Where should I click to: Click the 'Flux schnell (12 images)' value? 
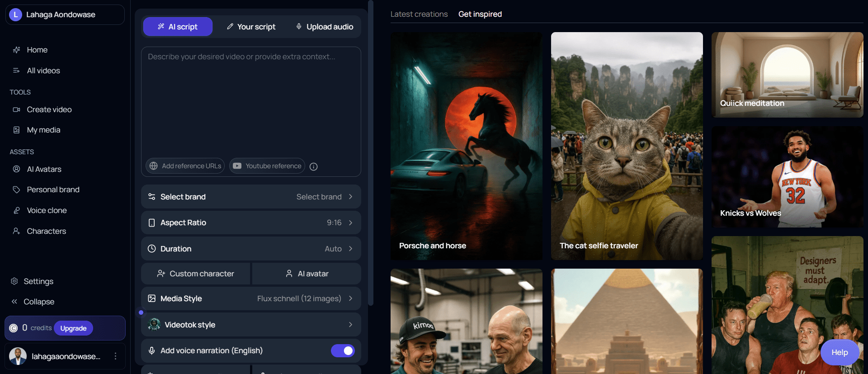pos(299,298)
